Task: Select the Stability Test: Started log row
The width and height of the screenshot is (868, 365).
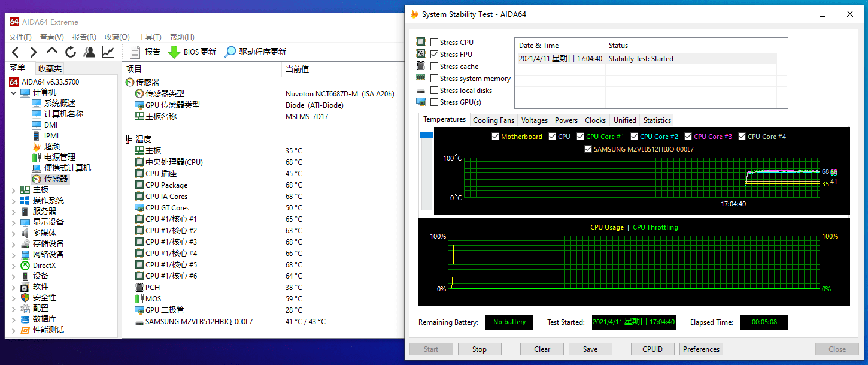Action: click(x=646, y=59)
